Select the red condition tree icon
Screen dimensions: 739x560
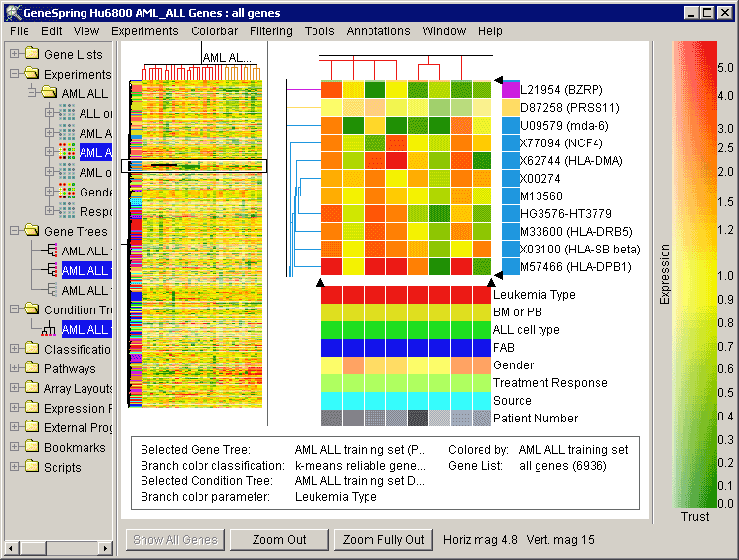(49, 329)
